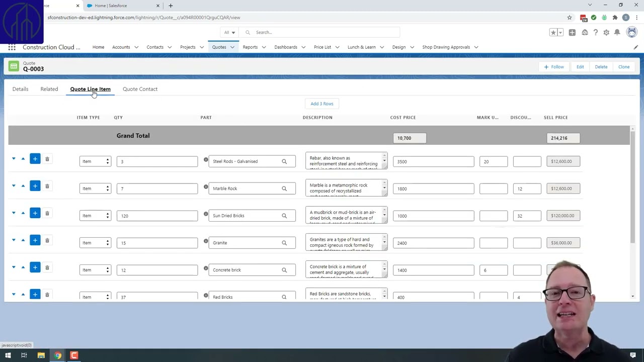The width and height of the screenshot is (644, 362).
Task: Expand the row menu arrow for Steel Rods
Action: (x=14, y=159)
